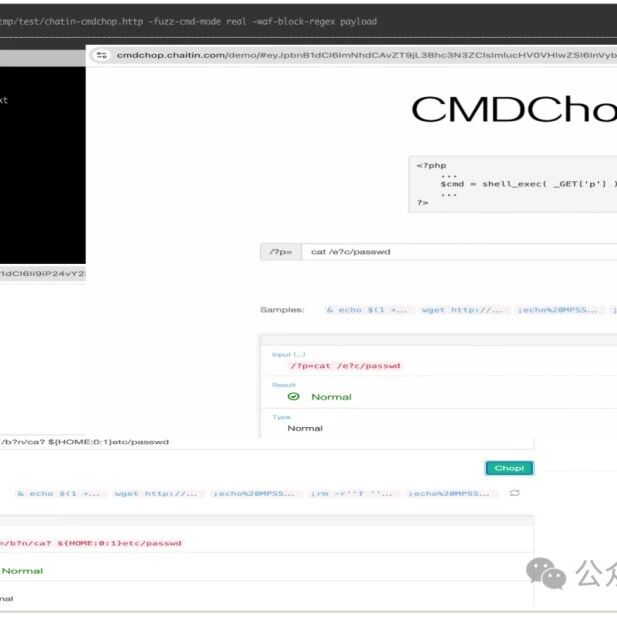Click the Chop! button

pyautogui.click(x=509, y=468)
